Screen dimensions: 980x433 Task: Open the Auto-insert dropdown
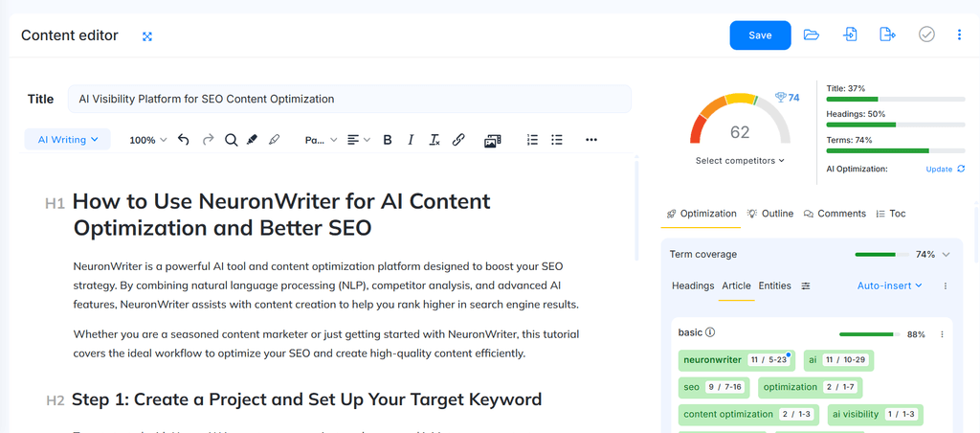(x=889, y=285)
